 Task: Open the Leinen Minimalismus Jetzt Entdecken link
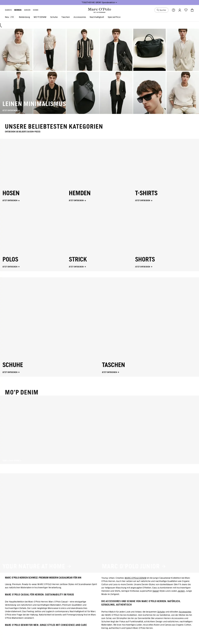(11, 110)
